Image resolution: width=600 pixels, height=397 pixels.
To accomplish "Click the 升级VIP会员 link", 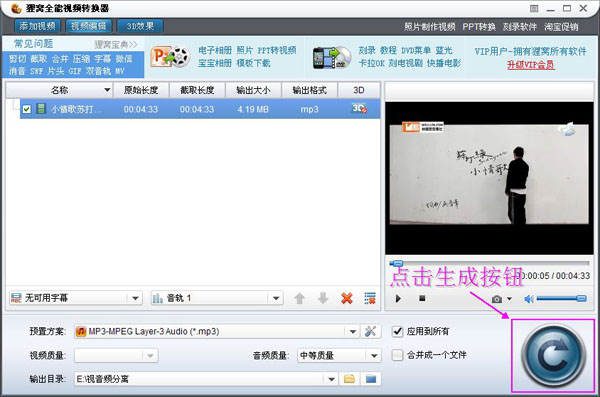I will tap(530, 64).
